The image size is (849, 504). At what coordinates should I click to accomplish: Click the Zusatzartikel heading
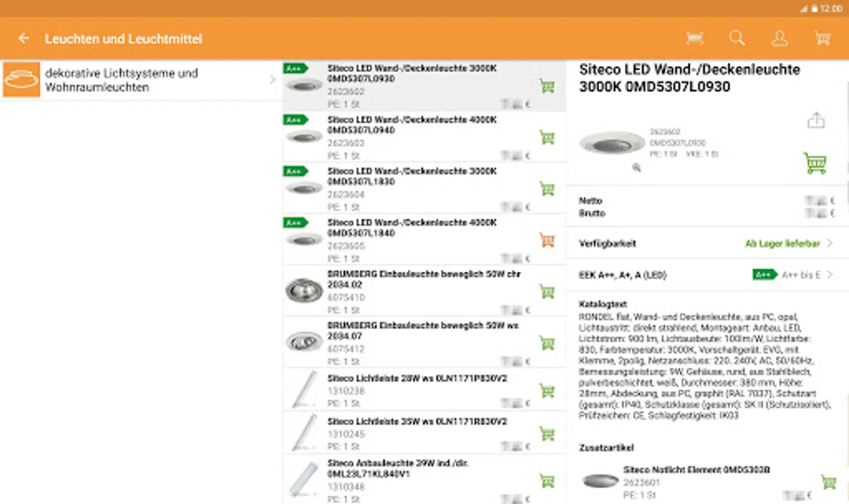(606, 447)
